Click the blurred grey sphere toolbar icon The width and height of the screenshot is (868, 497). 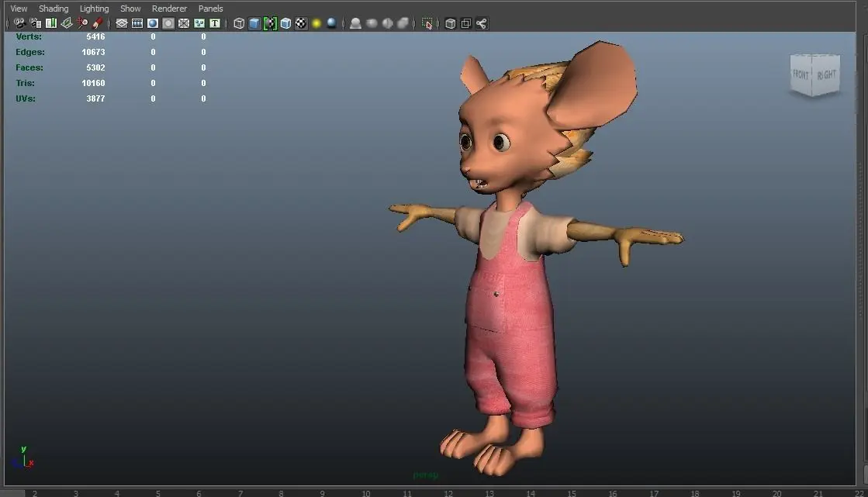[372, 23]
